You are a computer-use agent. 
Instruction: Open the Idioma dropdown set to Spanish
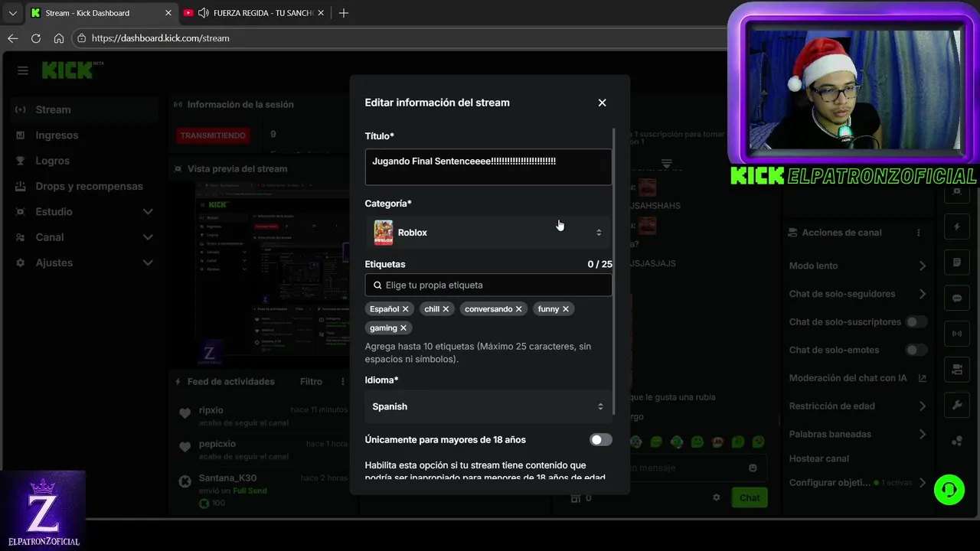click(488, 406)
